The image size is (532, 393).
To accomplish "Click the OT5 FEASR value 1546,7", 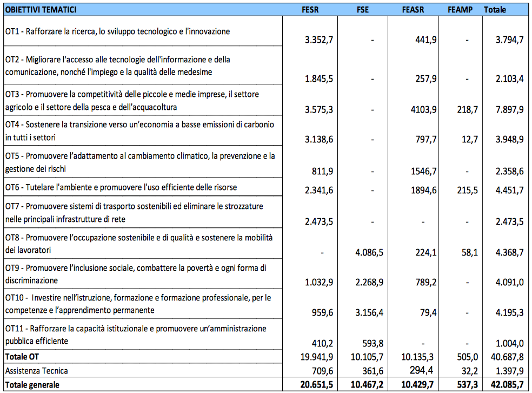I will pyautogui.click(x=424, y=171).
